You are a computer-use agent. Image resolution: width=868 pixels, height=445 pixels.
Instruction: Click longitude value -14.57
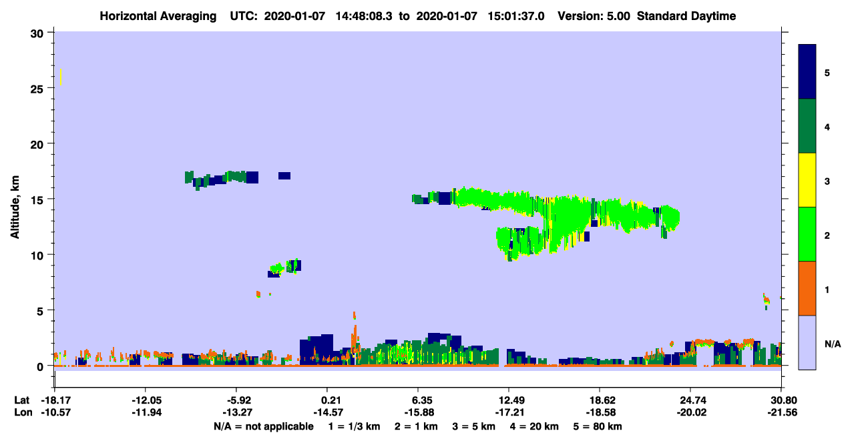coord(327,413)
